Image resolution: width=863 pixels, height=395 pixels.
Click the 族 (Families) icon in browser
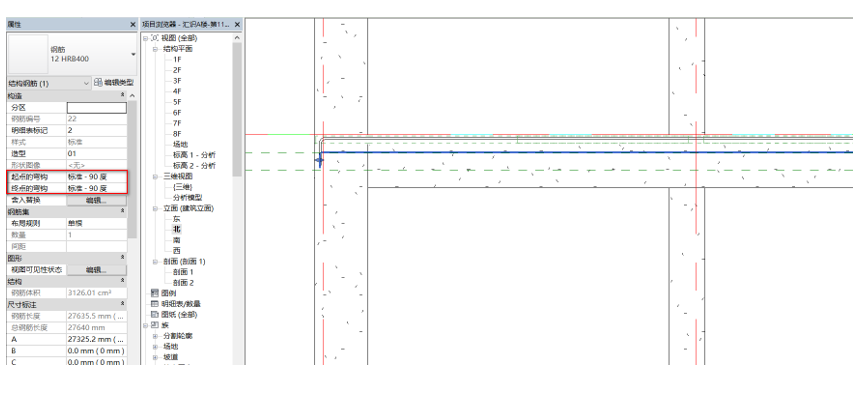click(x=155, y=325)
